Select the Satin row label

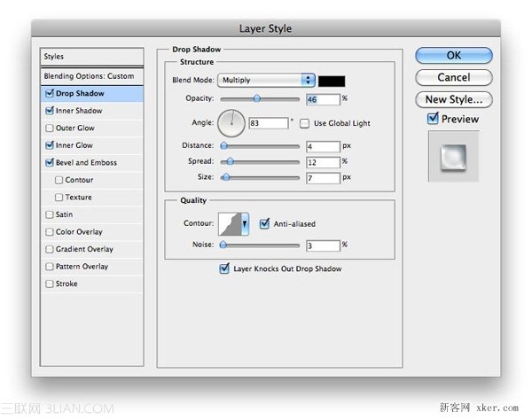64,214
